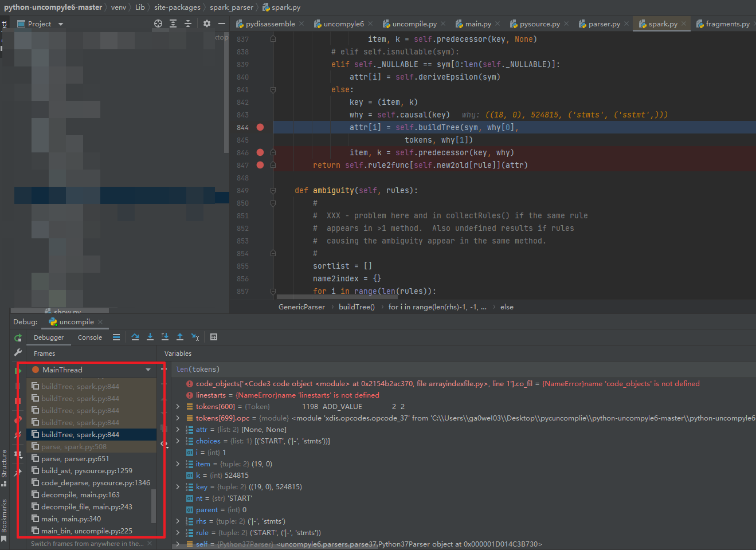The image size is (756, 550).
Task: Toggle the breakpoint on line 844
Action: pos(260,127)
